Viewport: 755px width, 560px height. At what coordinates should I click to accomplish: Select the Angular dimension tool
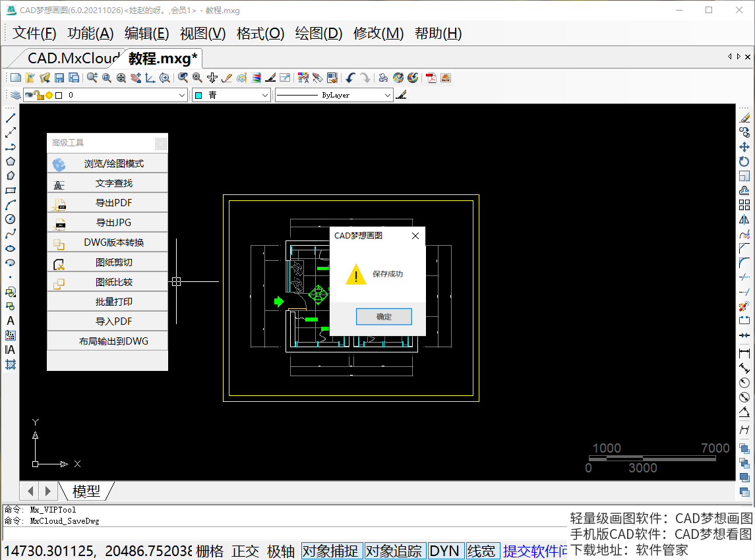tap(744, 412)
